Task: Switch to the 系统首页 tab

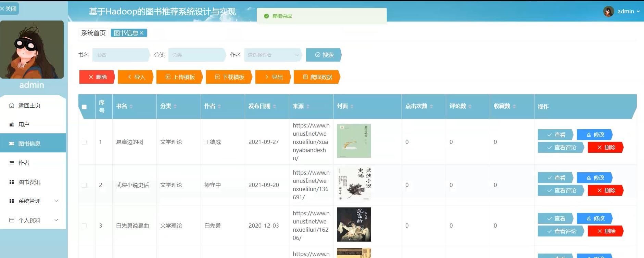Action: 93,33
